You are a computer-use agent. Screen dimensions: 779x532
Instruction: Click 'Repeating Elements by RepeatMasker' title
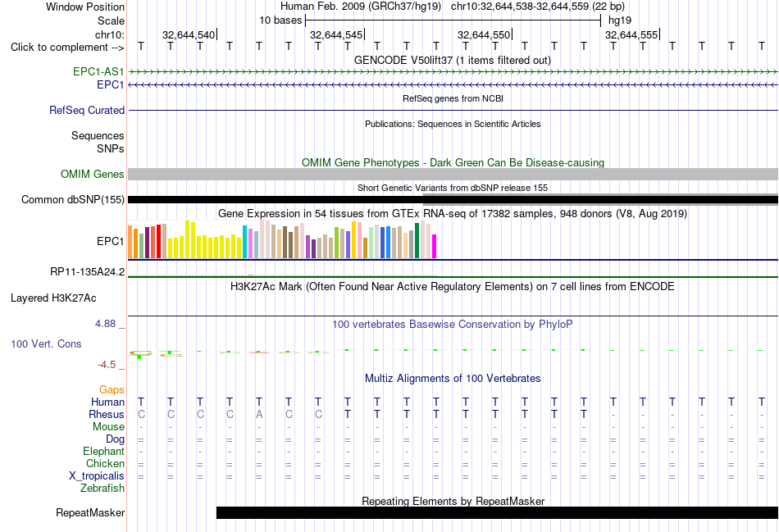coord(453,501)
